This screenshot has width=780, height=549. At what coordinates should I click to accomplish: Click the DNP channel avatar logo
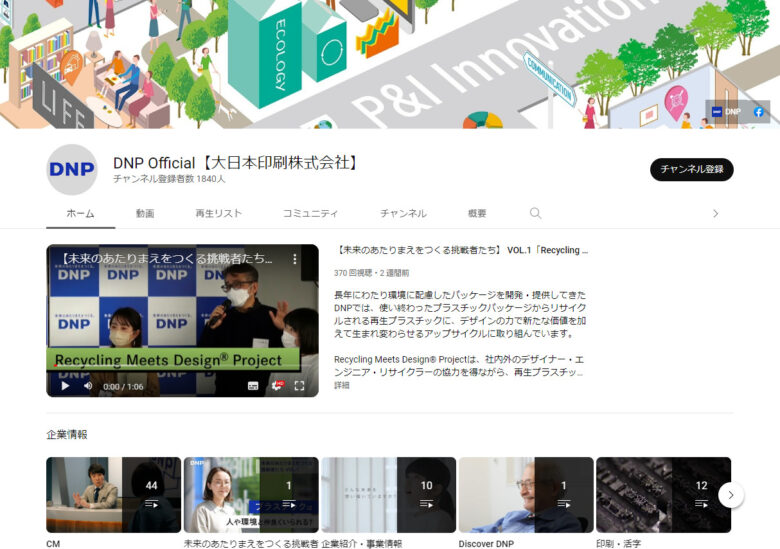click(72, 170)
